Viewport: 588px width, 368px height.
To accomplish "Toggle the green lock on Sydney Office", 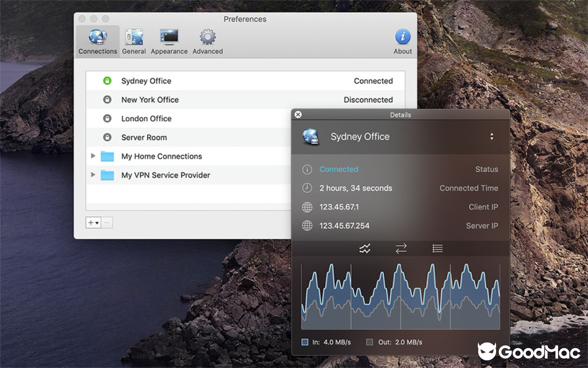I will click(x=106, y=80).
